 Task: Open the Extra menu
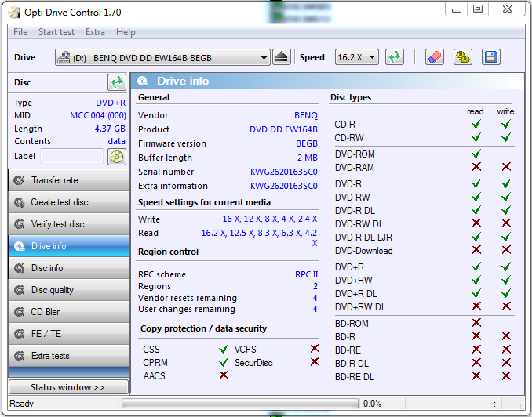(x=95, y=32)
